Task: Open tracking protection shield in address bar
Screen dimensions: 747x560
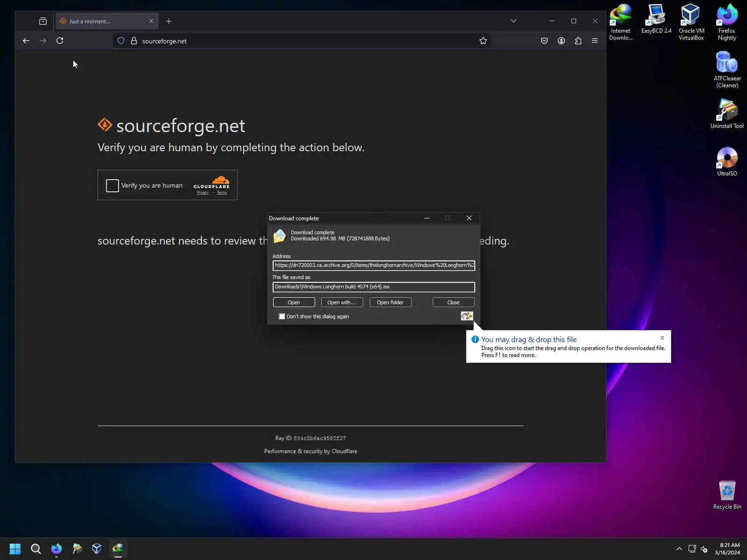Action: click(121, 41)
